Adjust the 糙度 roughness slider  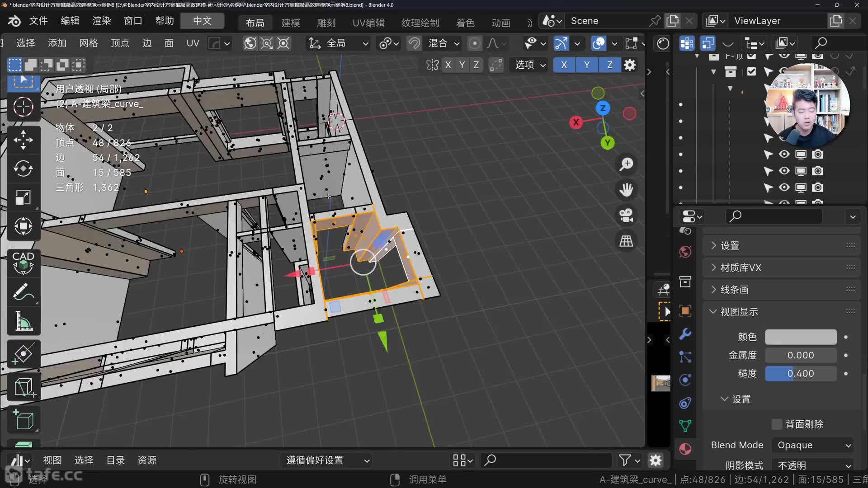click(x=800, y=374)
